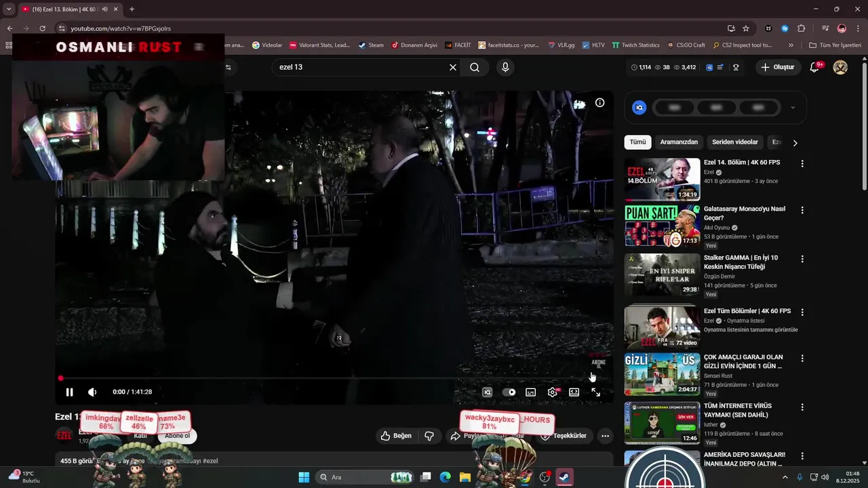Open Ezel Tüm Bölümler playlist

coord(747,311)
